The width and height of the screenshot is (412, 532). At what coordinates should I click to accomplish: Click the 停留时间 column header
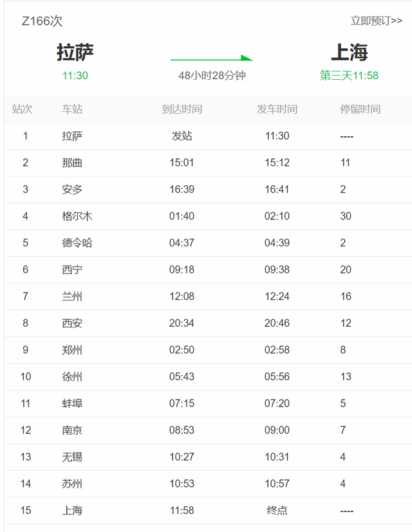[x=360, y=109]
